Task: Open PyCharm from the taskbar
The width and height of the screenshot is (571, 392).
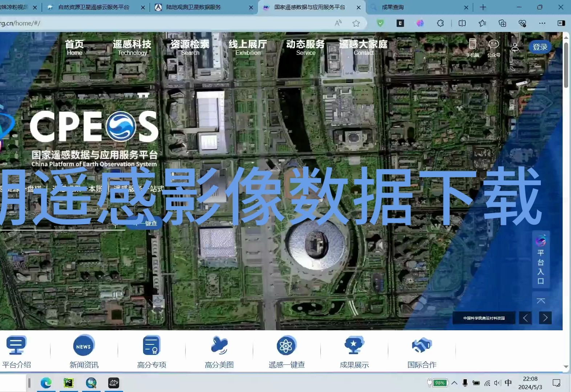Action: click(x=69, y=383)
